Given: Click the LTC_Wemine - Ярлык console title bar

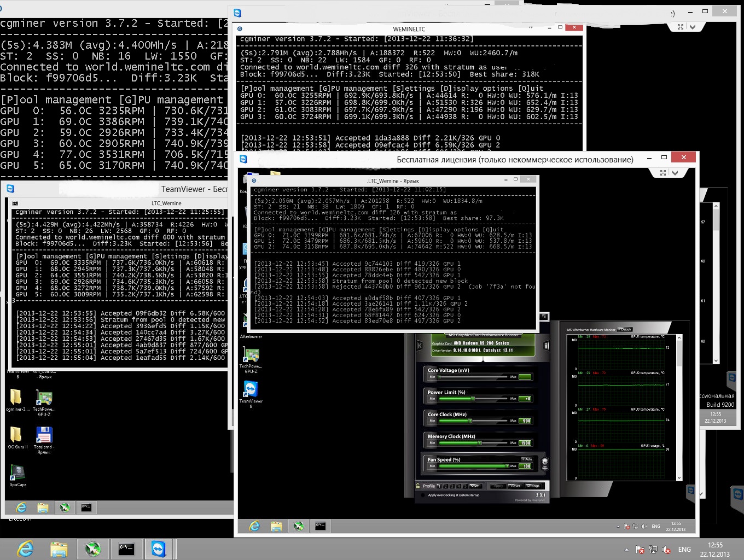Looking at the screenshot, I should 393,180.
